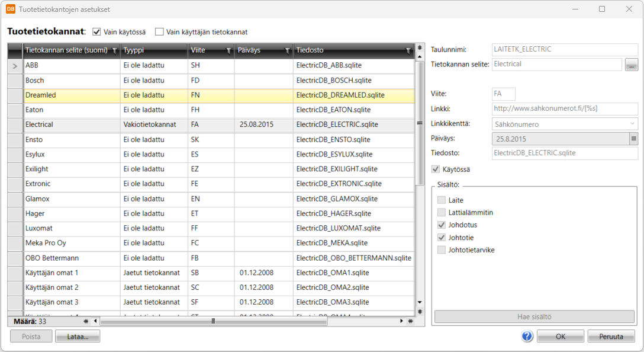This screenshot has height=352, width=644.
Task: Click the Linkki URL input field
Action: [564, 109]
